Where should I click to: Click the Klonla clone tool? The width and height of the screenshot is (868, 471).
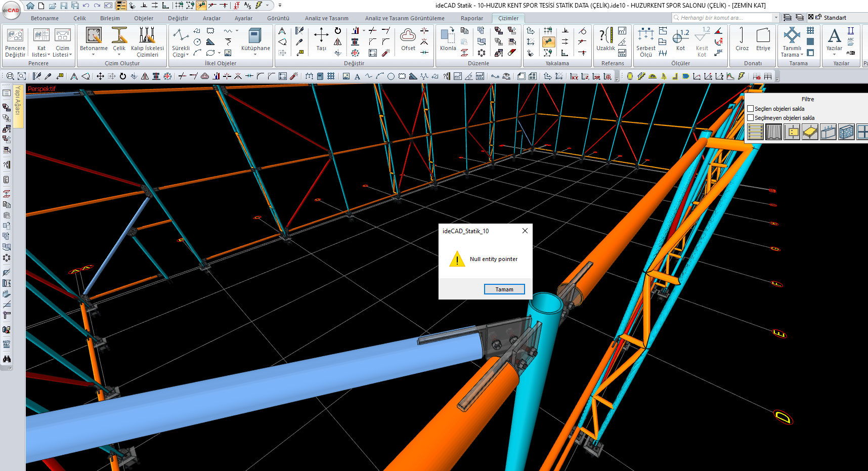[x=448, y=39]
